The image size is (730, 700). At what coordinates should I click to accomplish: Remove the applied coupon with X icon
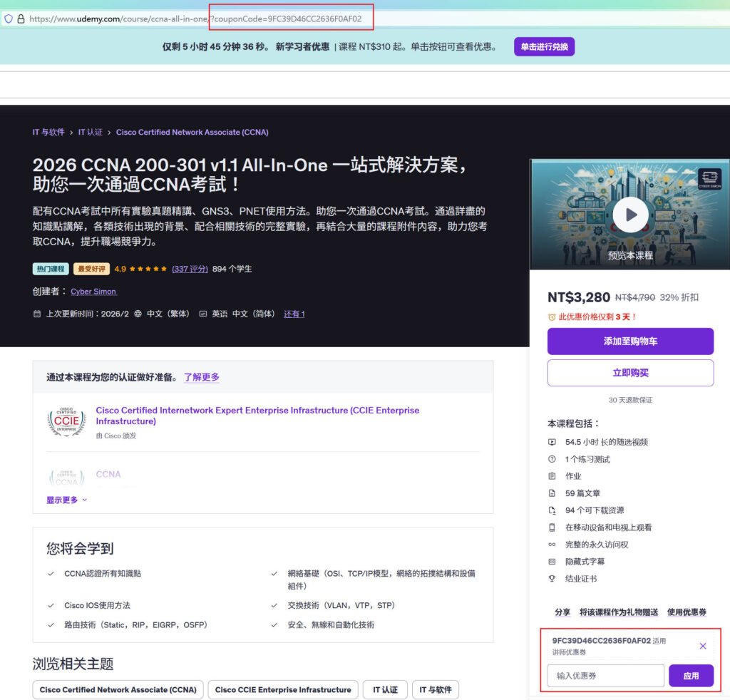703,646
